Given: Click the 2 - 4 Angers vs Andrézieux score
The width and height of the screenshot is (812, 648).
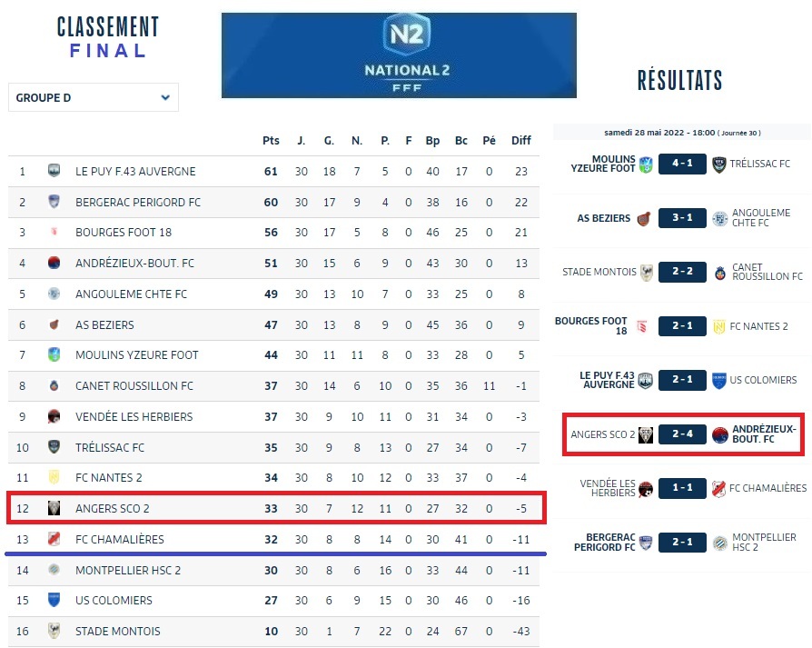Looking at the screenshot, I should [681, 434].
